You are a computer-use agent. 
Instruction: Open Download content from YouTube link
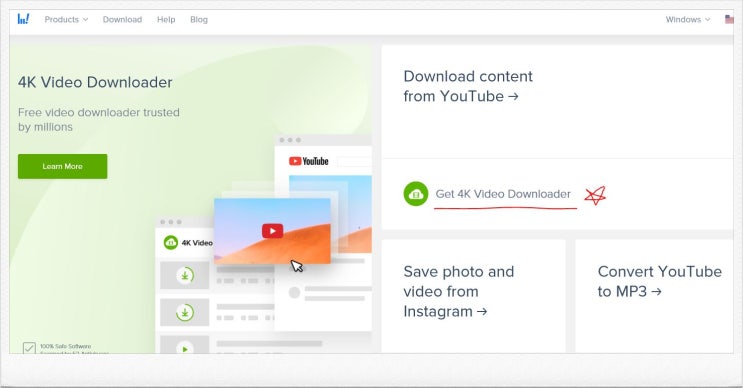click(x=468, y=86)
